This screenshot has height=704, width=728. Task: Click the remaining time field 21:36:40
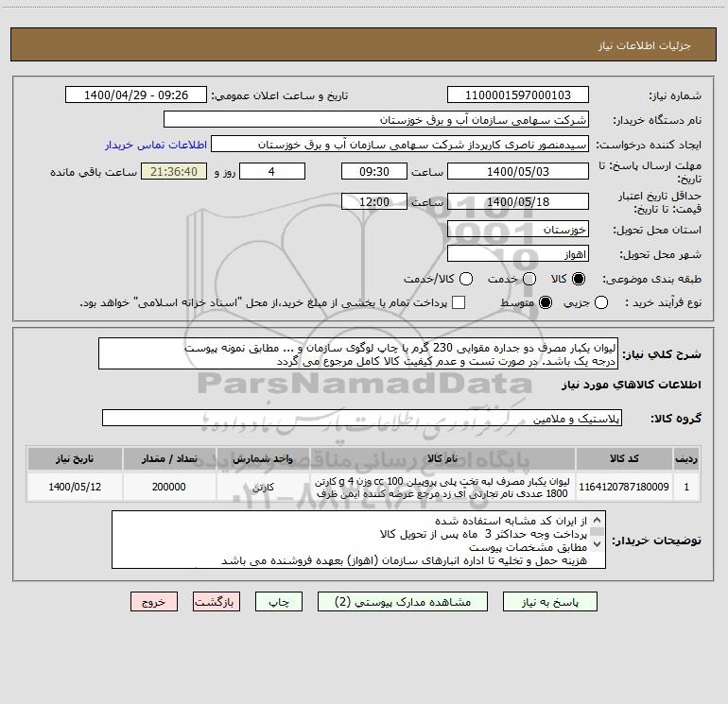(174, 171)
